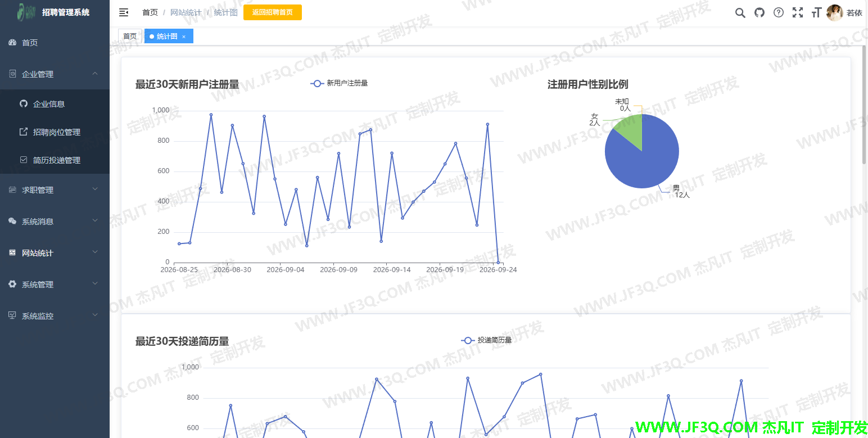868x438 pixels.
Task: Click the 2026-08-25 axis label
Action: pos(179,270)
